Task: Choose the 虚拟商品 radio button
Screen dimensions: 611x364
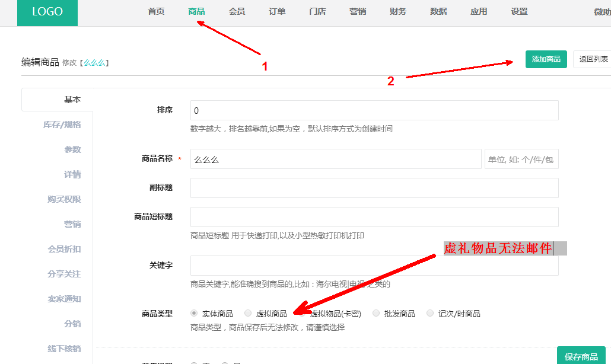Action: pyautogui.click(x=248, y=314)
